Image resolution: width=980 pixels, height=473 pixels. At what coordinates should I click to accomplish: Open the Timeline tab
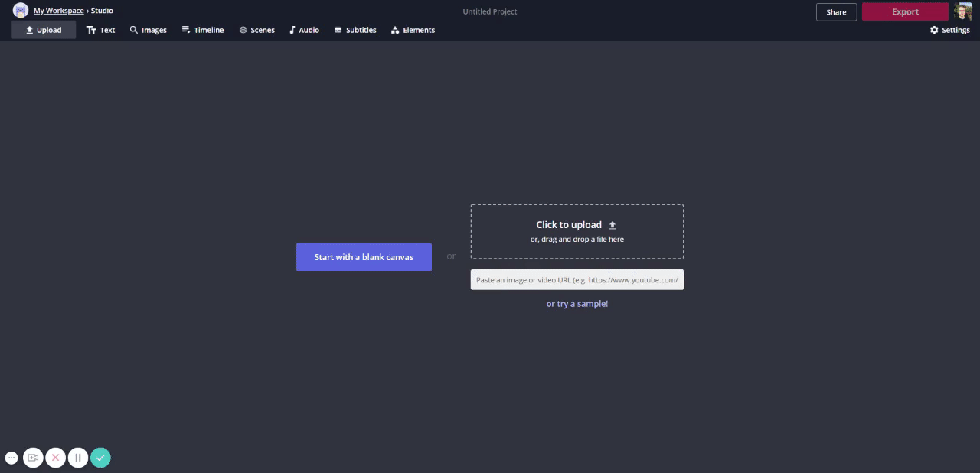203,30
